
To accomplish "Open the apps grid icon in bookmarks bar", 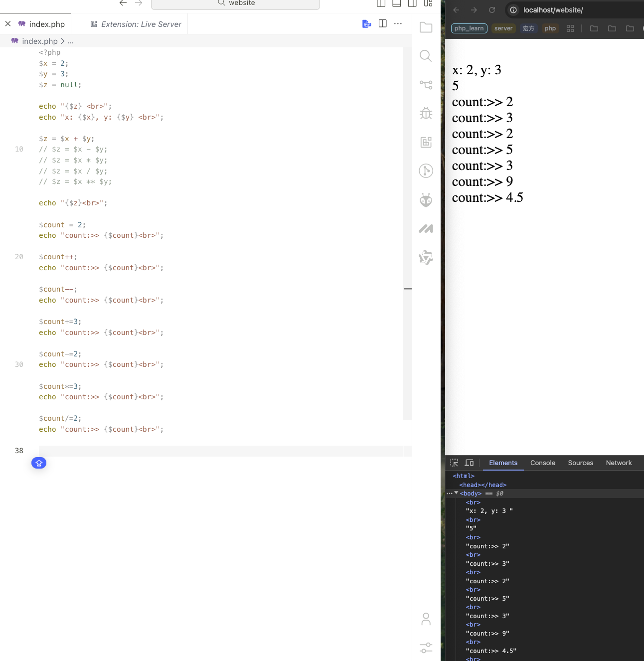I will tap(570, 28).
